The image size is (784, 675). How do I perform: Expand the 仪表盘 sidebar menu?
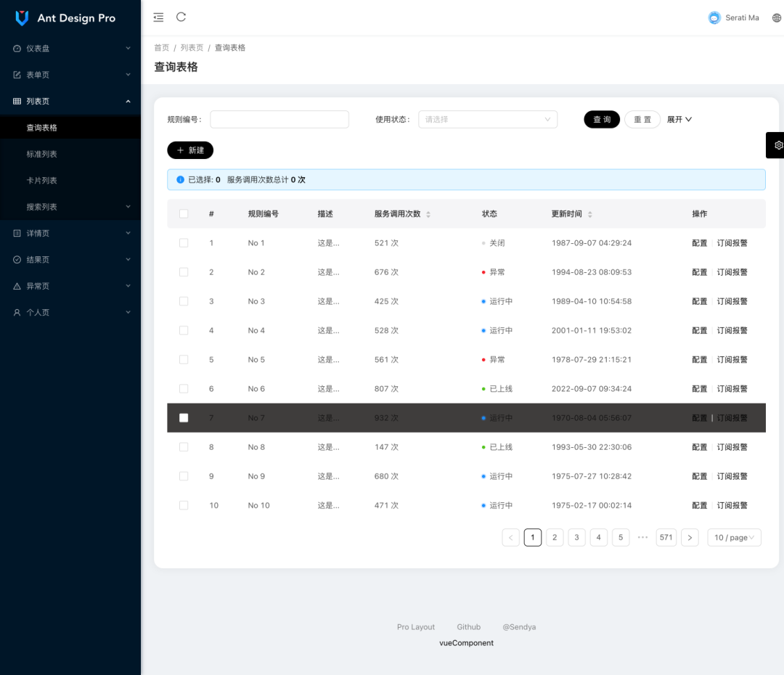70,49
